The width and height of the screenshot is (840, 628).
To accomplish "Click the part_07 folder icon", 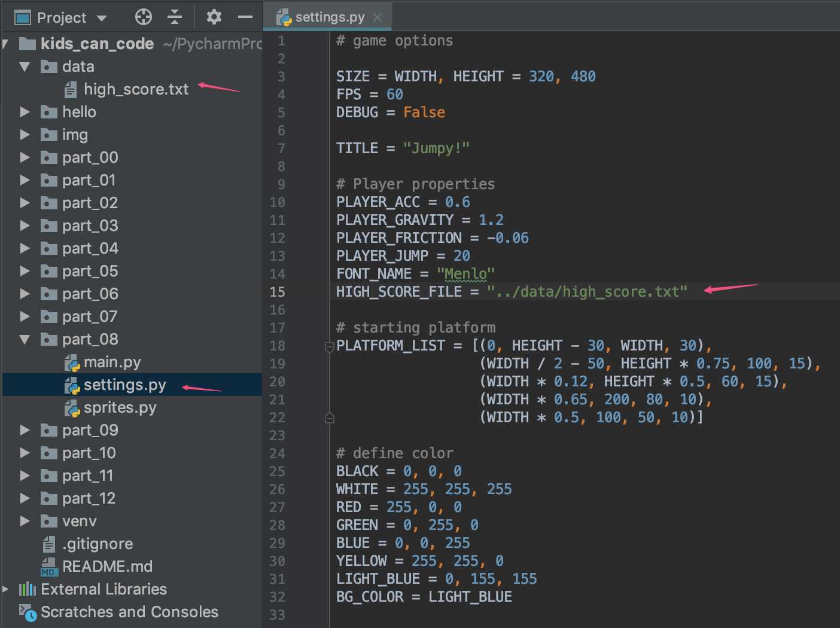I will click(49, 316).
